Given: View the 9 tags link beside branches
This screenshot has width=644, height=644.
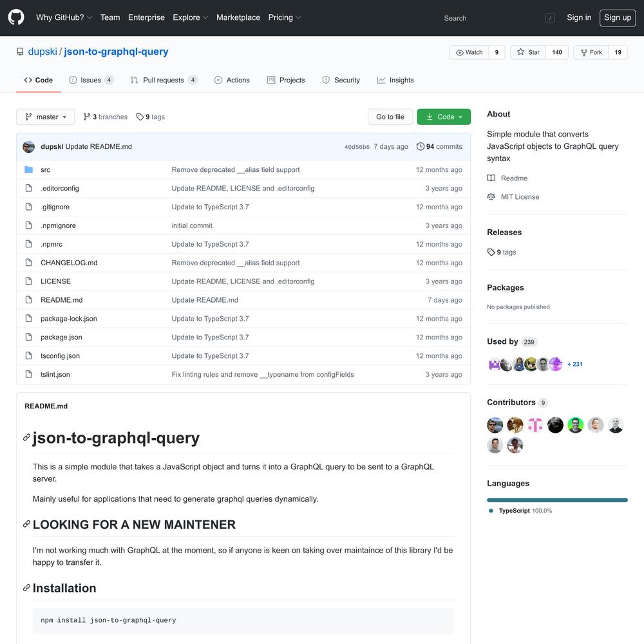Looking at the screenshot, I should pos(151,117).
